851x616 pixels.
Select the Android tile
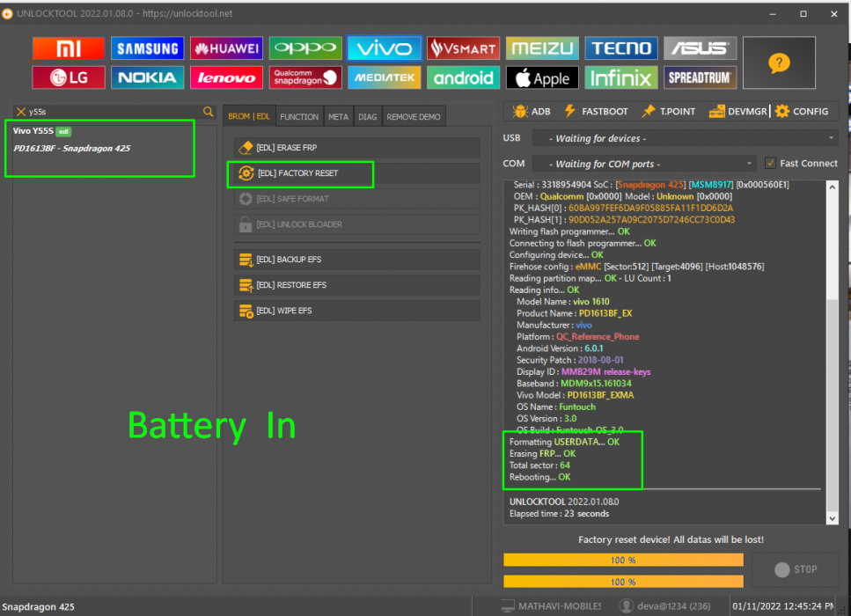coord(464,77)
